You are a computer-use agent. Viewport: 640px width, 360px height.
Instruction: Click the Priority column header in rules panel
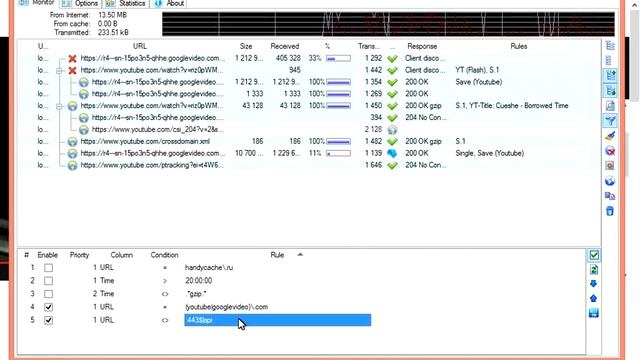pos(79,255)
